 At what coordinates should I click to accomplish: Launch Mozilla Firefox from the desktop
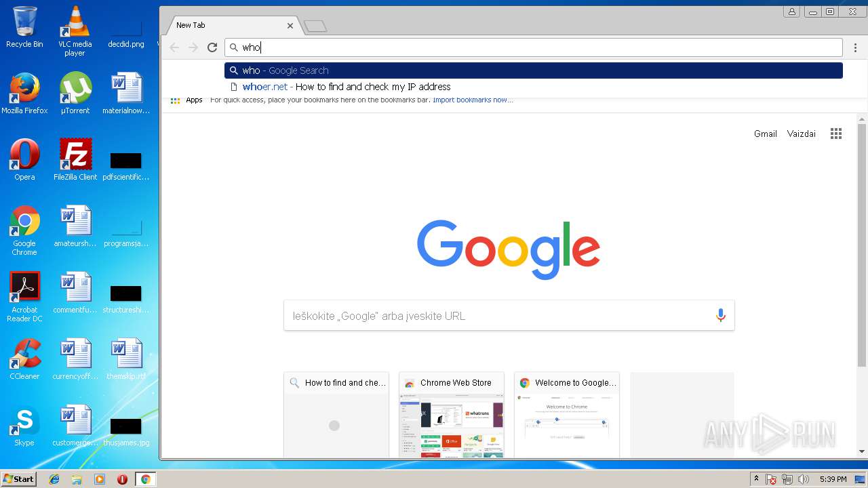coord(24,94)
